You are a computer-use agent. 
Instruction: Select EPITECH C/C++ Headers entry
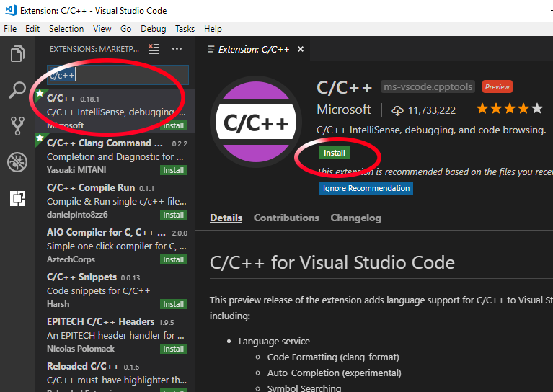tap(115, 335)
